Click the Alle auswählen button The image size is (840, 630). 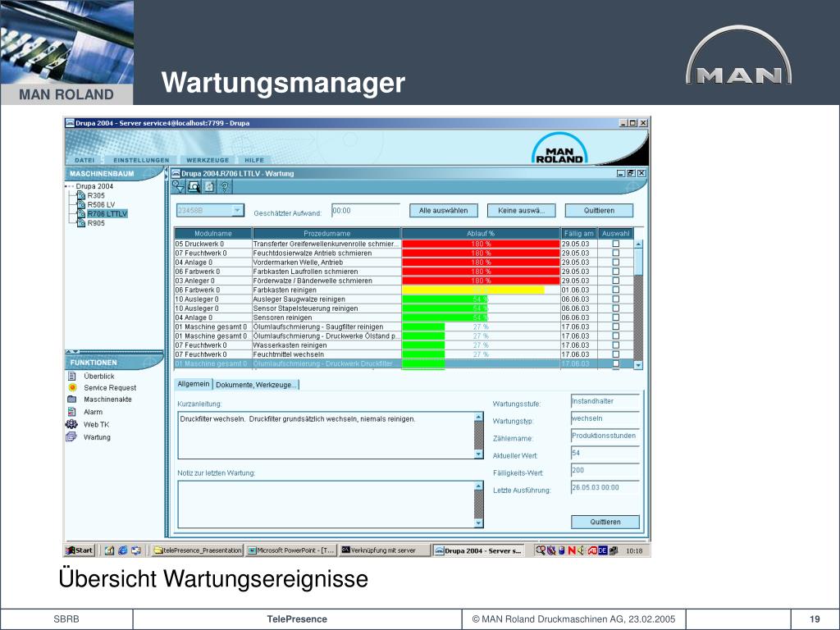[x=443, y=211]
